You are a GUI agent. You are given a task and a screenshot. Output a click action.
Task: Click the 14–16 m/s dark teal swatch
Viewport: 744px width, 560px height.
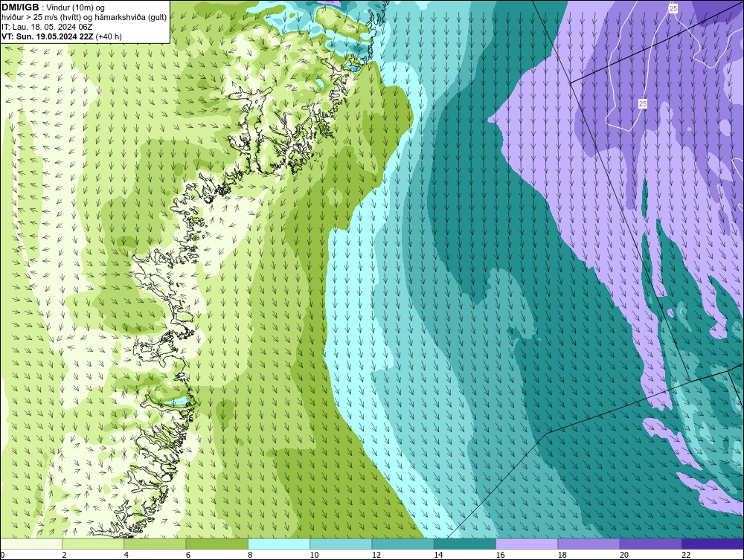465,544
